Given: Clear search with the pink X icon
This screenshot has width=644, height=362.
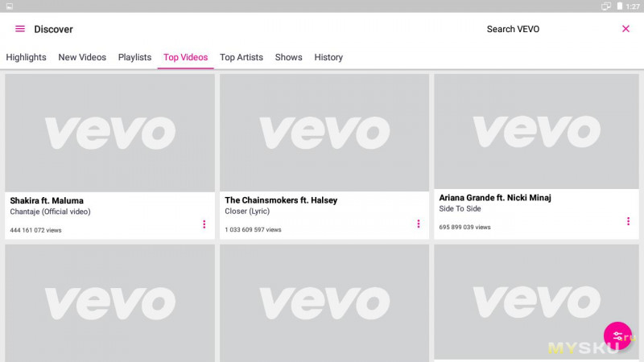Looking at the screenshot, I should click(x=625, y=29).
